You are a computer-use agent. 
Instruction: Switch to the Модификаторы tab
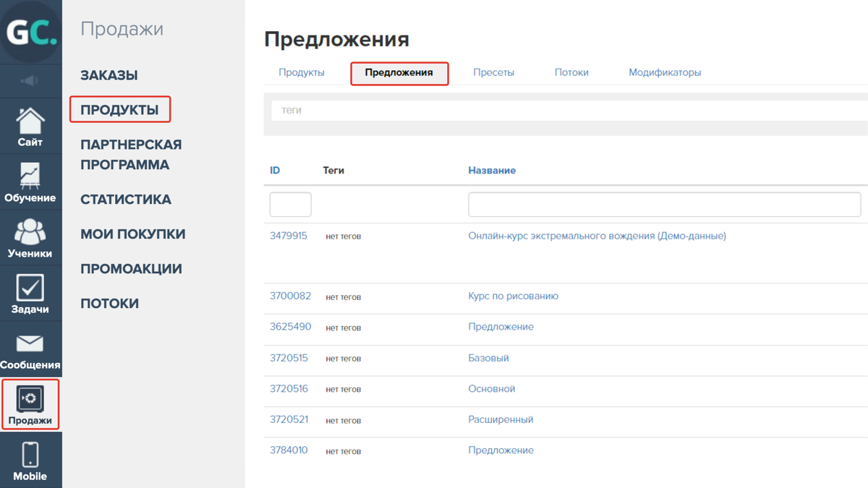click(x=665, y=72)
